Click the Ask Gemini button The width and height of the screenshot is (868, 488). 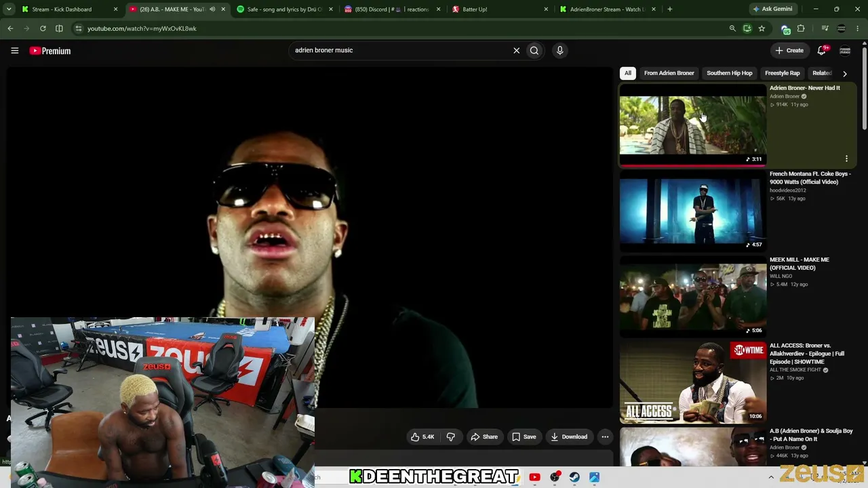click(x=772, y=9)
